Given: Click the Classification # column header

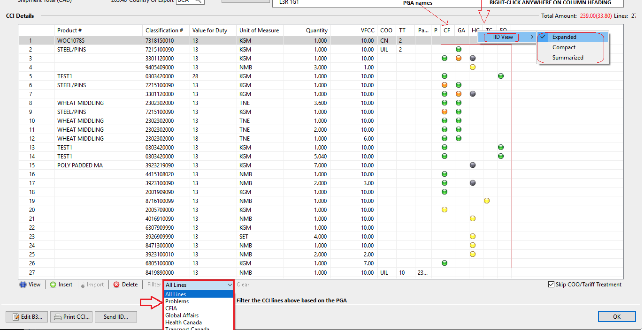Looking at the screenshot, I should click(x=167, y=30).
